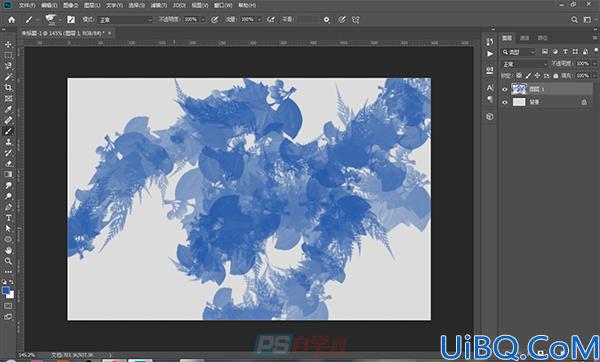
Task: Open the File menu
Action: [x=27, y=5]
